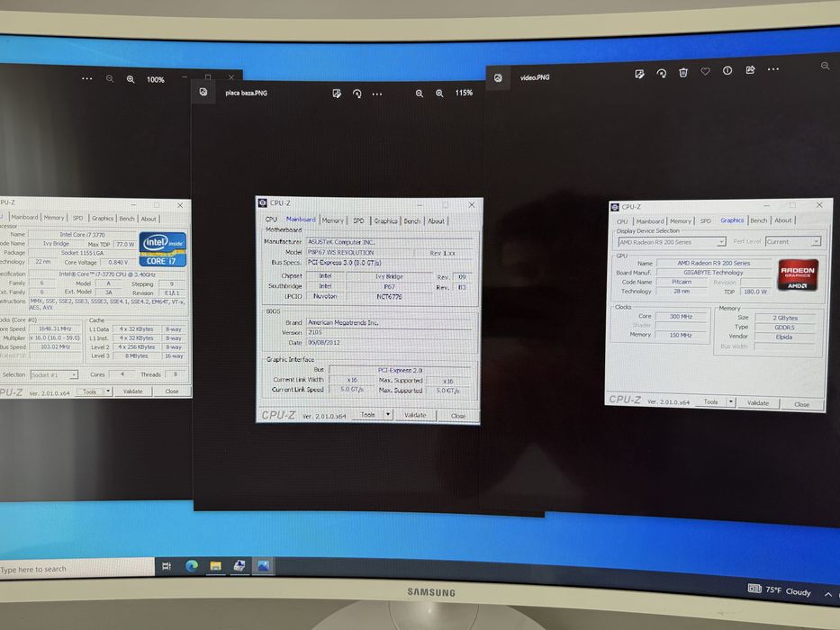Click the 115% zoom level in placa baza.PNG window

tap(464, 93)
